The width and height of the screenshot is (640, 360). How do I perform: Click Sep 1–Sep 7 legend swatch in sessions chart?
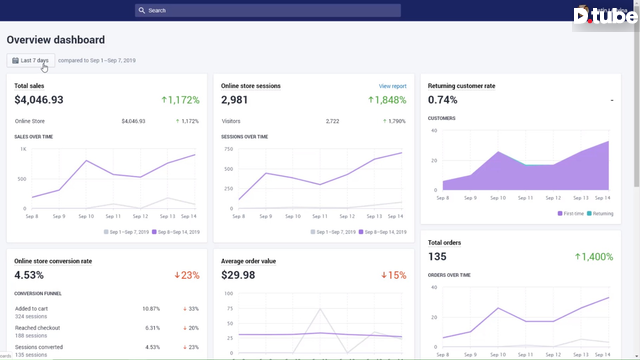[x=313, y=232]
